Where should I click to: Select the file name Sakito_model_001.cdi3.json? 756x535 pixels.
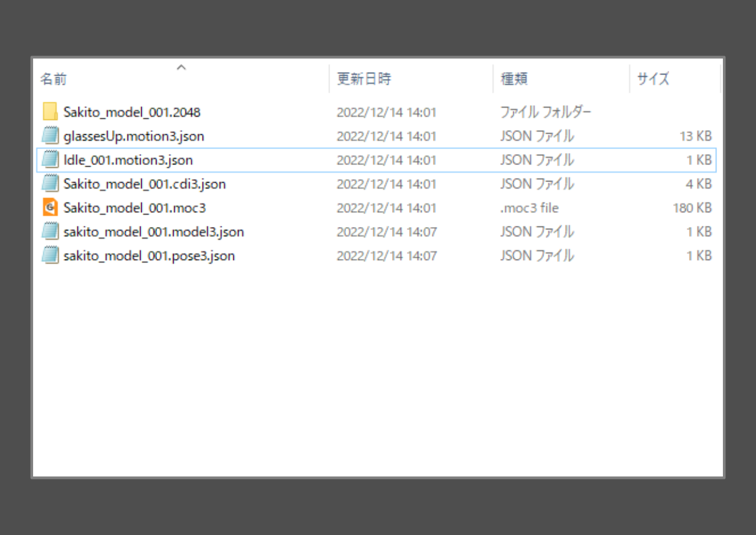click(145, 184)
